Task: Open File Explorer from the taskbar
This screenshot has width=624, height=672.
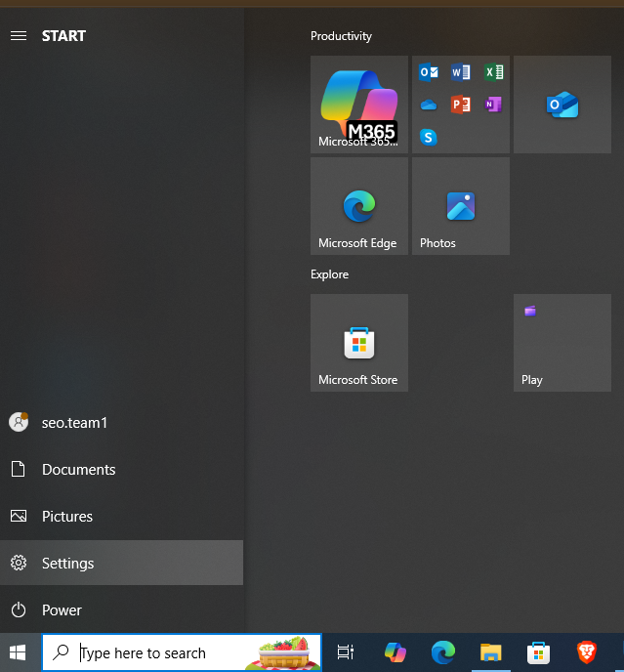Action: [x=491, y=652]
